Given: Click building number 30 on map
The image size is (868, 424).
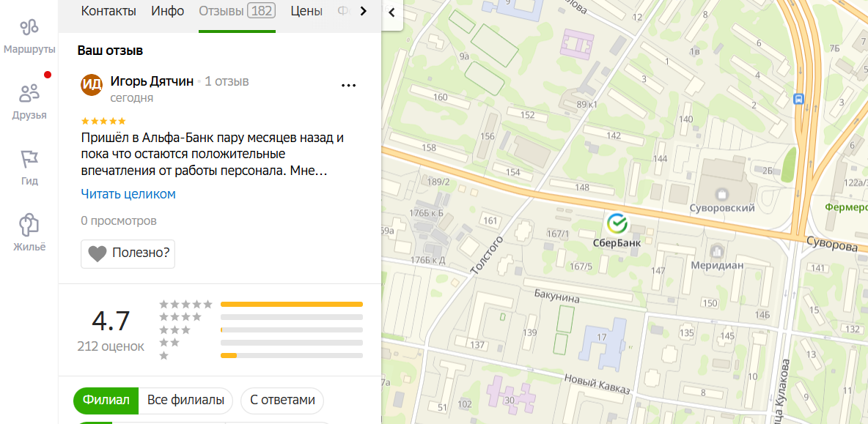Looking at the screenshot, I should [510, 401].
